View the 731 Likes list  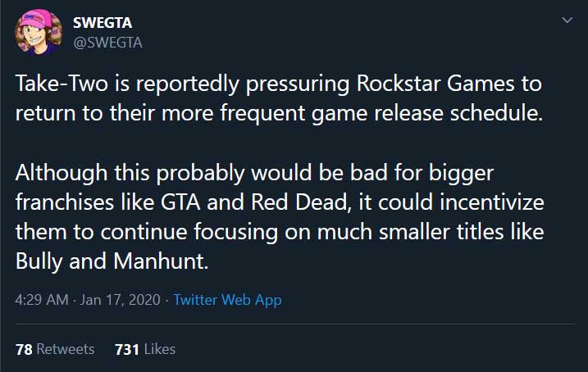(x=145, y=349)
